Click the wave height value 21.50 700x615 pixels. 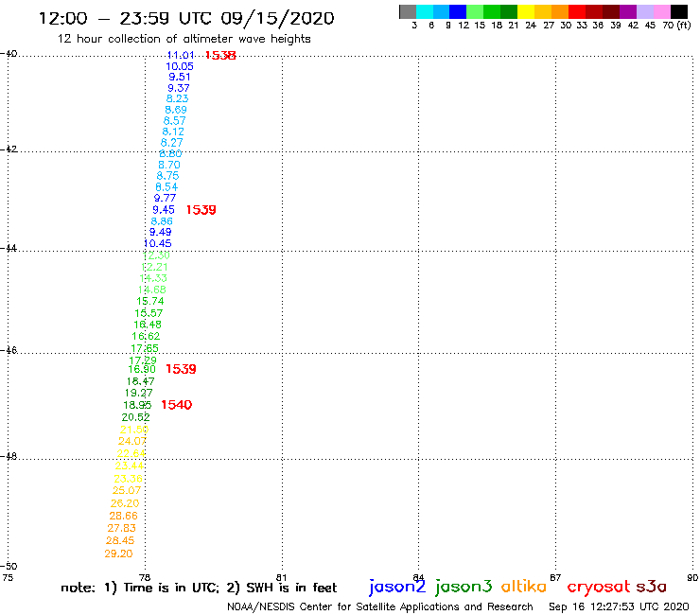(134, 430)
